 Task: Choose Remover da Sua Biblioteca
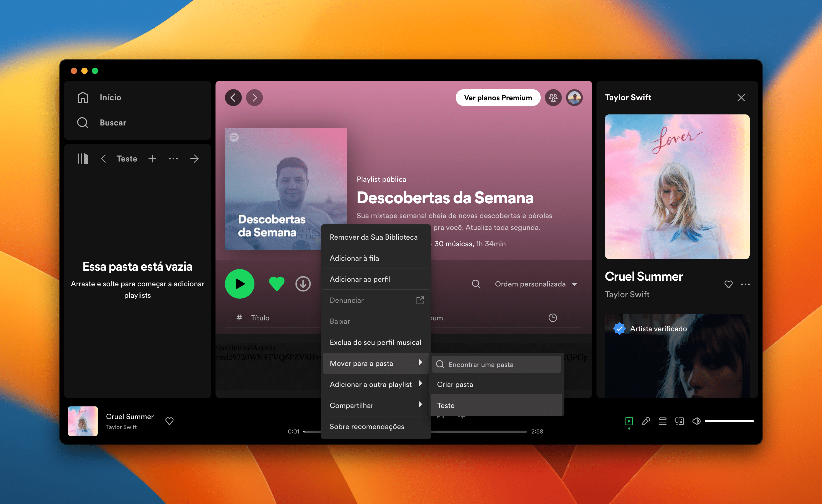pos(374,237)
